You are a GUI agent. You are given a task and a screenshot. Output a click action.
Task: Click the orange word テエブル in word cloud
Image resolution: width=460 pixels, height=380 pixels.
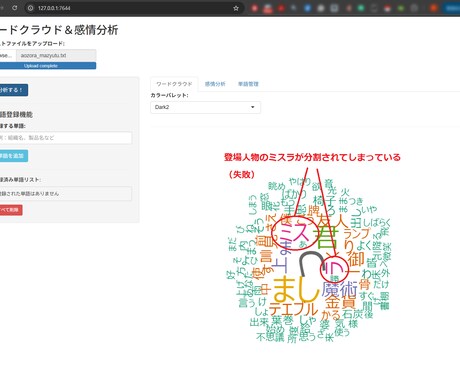coord(293,309)
